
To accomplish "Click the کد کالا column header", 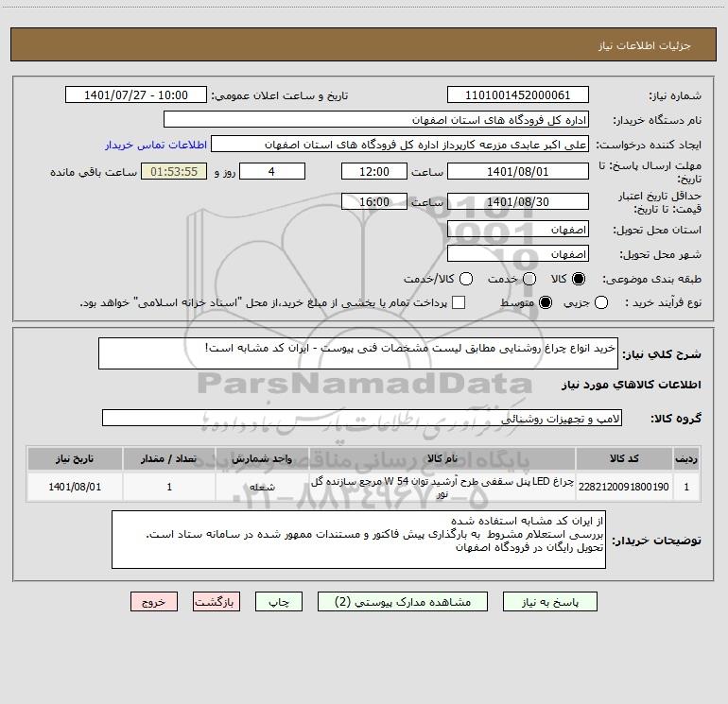I will [x=624, y=458].
